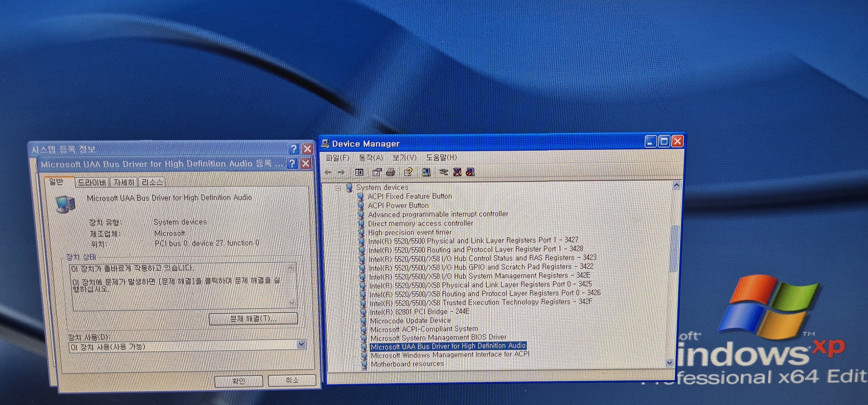Image resolution: width=868 pixels, height=405 pixels.
Task: Maximize the Device Manager window
Action: click(664, 141)
